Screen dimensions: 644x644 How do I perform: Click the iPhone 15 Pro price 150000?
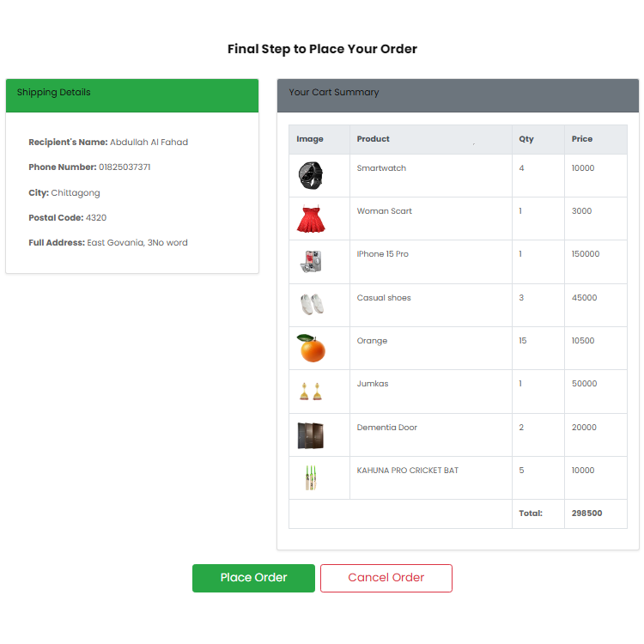click(x=586, y=254)
